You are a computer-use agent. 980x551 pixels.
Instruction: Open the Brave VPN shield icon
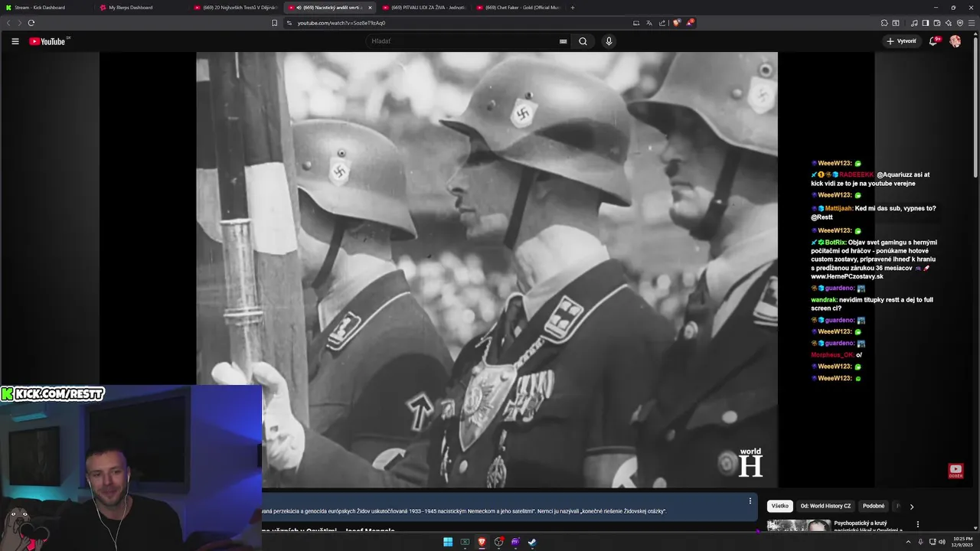[x=960, y=23]
